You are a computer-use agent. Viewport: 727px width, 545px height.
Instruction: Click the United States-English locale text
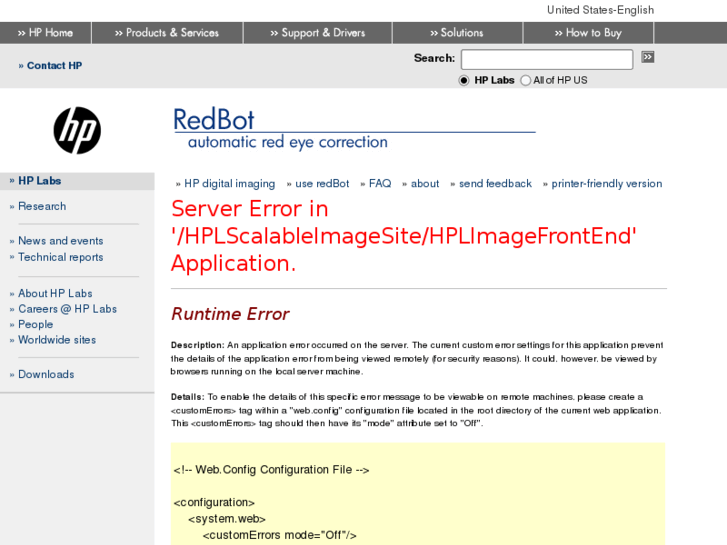click(600, 10)
